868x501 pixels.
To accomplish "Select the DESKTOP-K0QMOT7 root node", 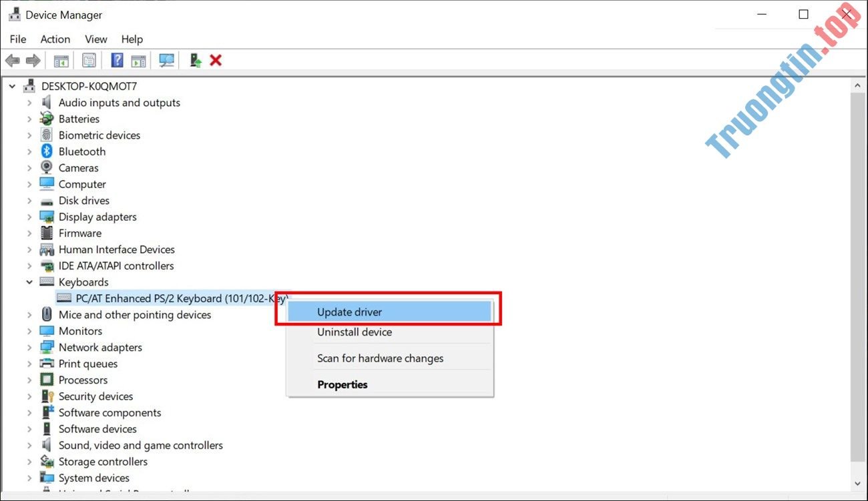I will [x=88, y=86].
